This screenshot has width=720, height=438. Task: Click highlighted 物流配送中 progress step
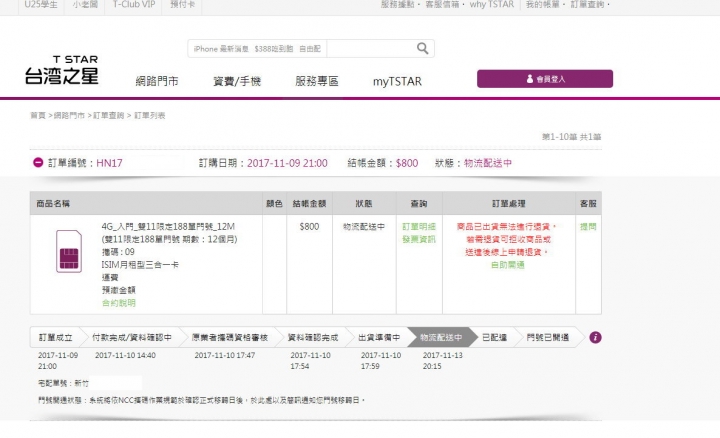click(x=441, y=337)
